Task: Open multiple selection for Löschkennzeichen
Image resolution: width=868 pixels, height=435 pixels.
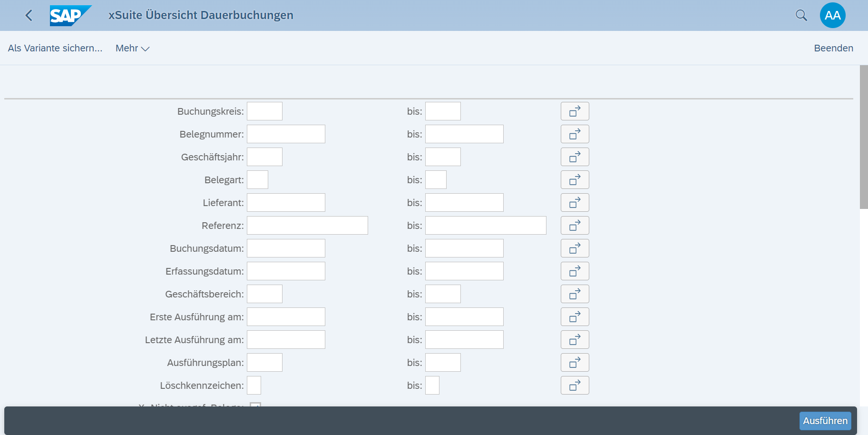Action: 575,386
